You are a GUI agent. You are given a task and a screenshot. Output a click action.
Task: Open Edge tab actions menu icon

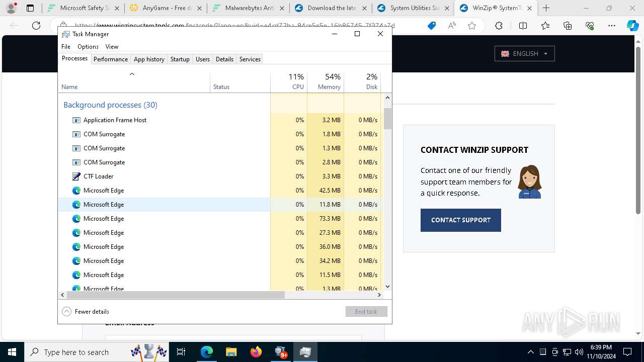pos(30,8)
